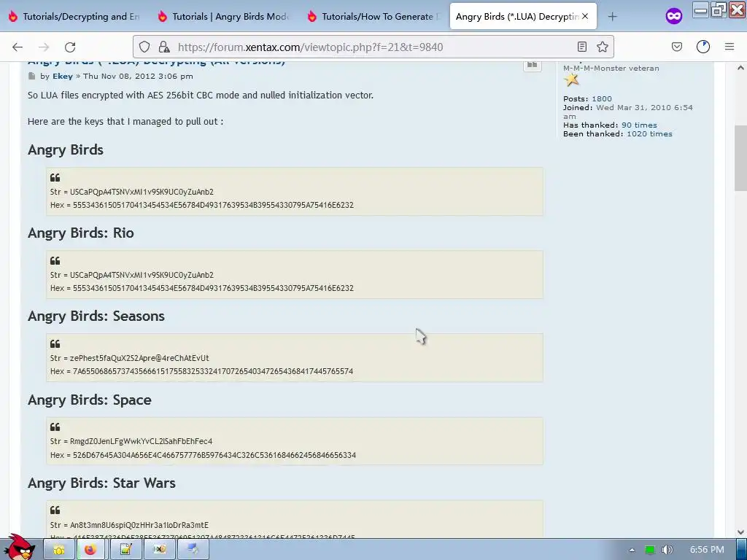Click the Star Wars Str key An8t3mn8U6spiQ0zHHr3a1loDrRa3mtE

tap(139, 525)
